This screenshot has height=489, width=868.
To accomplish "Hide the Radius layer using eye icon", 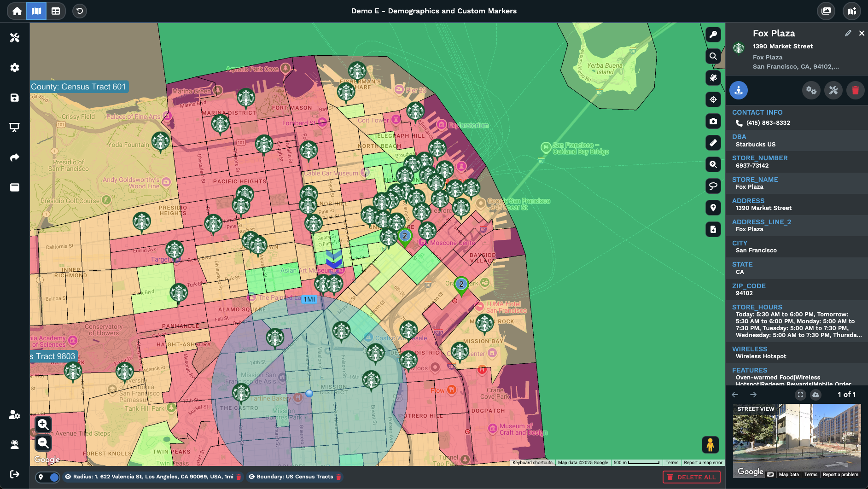I will (68, 477).
